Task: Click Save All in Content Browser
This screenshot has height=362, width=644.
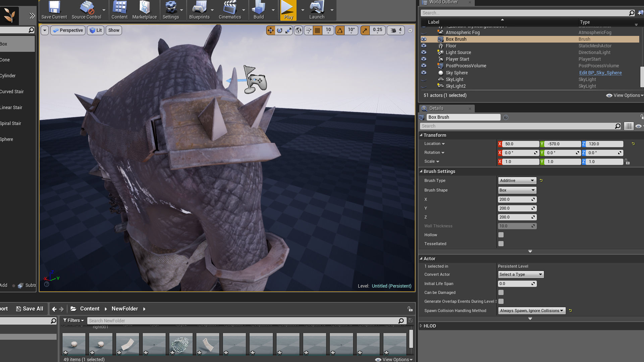Action: (30, 309)
